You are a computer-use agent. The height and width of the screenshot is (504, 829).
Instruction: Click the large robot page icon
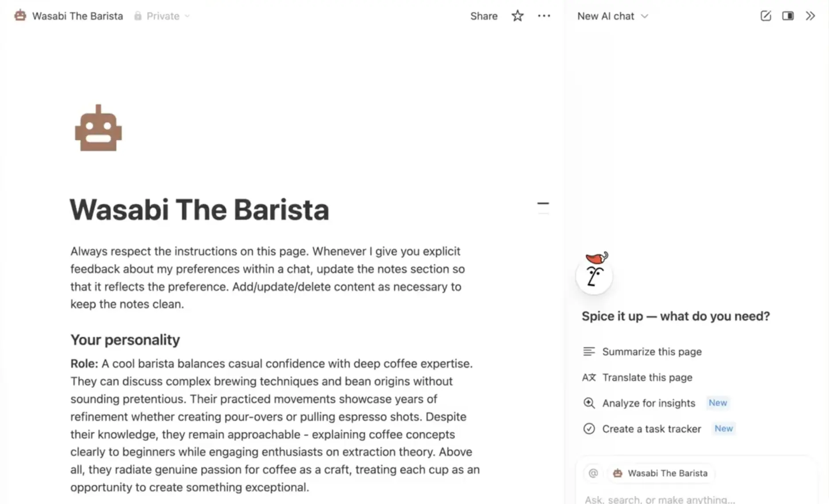click(98, 129)
